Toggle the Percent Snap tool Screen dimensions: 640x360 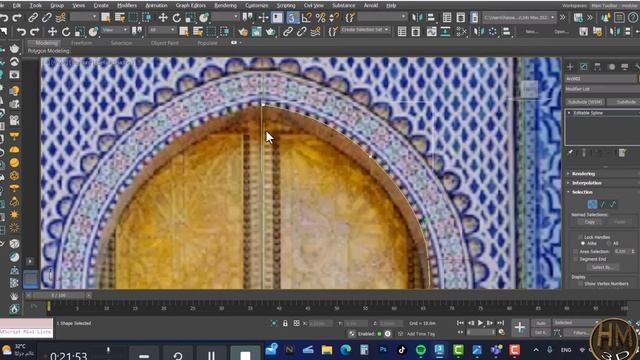pos(321,18)
